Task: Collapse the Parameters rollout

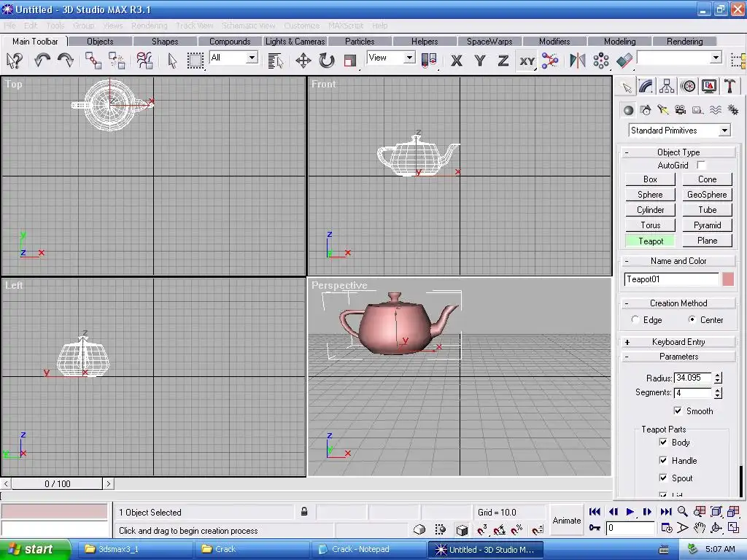Action: tap(678, 357)
